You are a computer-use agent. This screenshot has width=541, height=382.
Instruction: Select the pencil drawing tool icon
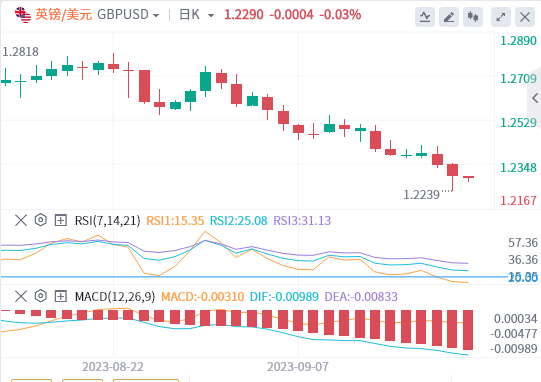coord(449,17)
